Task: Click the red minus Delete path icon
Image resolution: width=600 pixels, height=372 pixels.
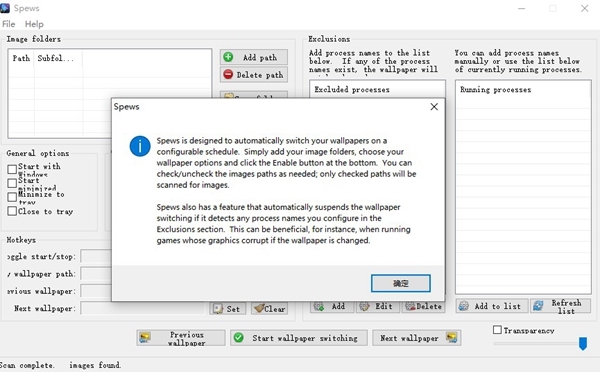Action: click(228, 75)
